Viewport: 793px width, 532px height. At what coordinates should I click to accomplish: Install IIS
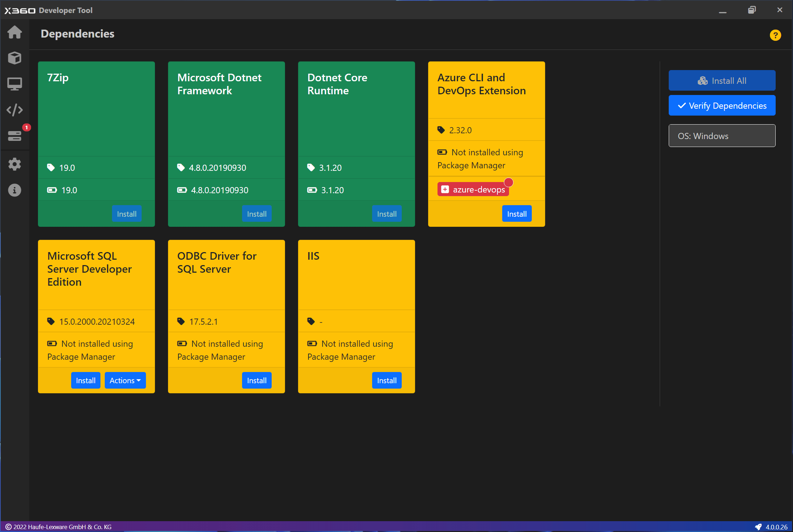(x=387, y=380)
